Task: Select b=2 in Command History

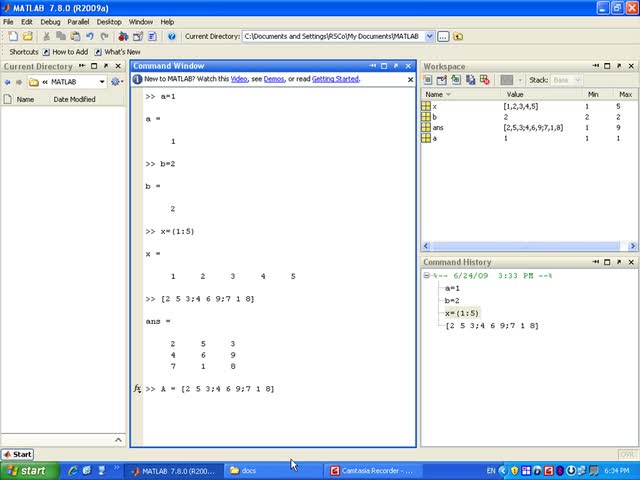Action: click(x=452, y=300)
